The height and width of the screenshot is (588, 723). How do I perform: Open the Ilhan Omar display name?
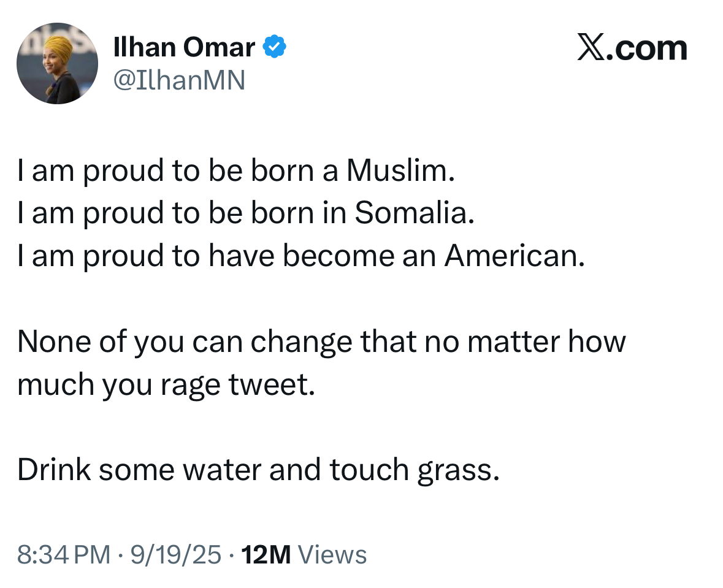click(184, 47)
